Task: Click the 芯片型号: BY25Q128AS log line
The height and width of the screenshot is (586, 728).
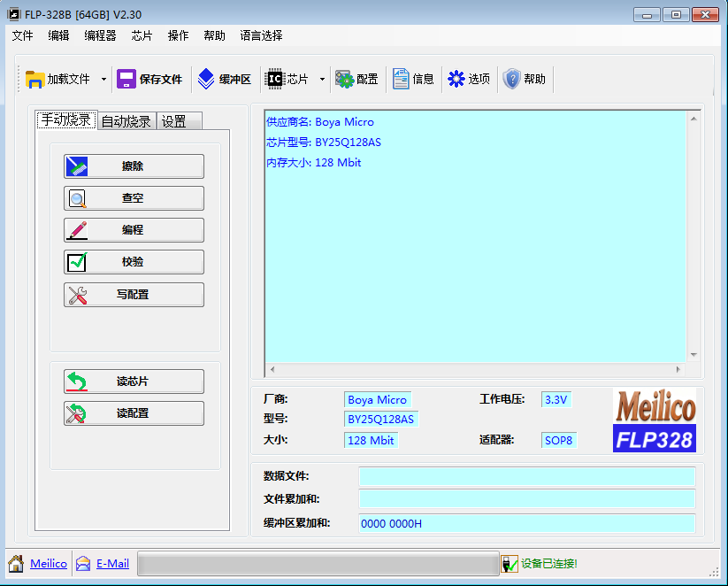Action: [324, 143]
